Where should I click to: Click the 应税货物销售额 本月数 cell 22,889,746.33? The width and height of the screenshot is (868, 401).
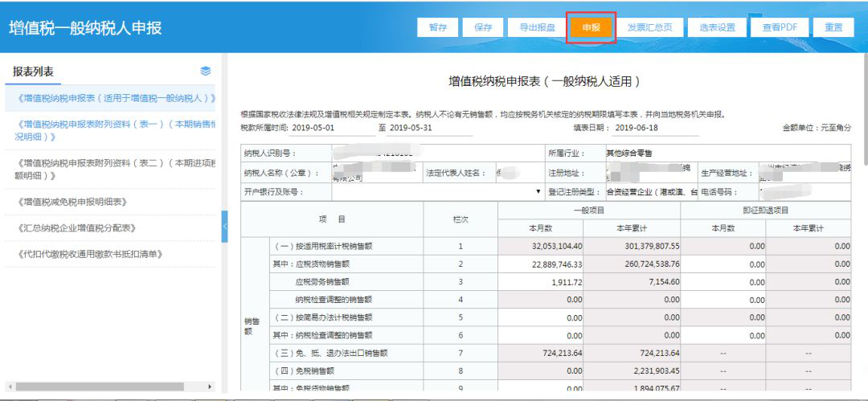point(540,264)
